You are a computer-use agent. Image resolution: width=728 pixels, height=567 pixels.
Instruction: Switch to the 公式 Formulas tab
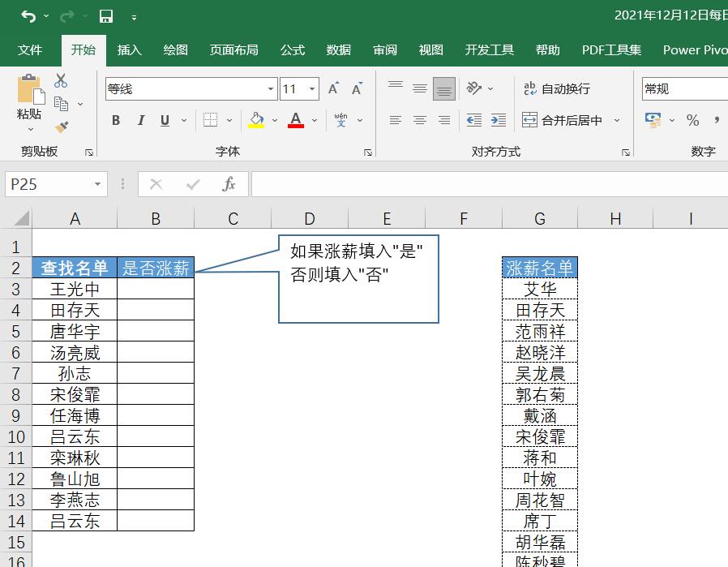point(293,50)
